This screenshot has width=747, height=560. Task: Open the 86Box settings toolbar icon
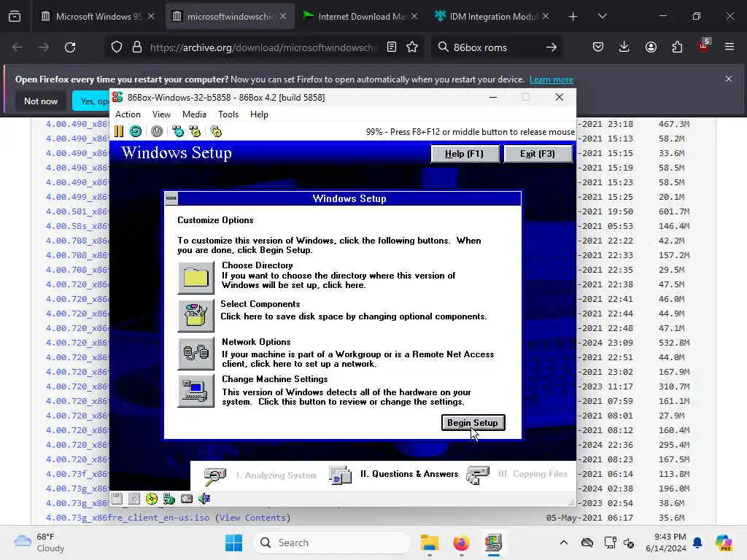click(x=216, y=131)
